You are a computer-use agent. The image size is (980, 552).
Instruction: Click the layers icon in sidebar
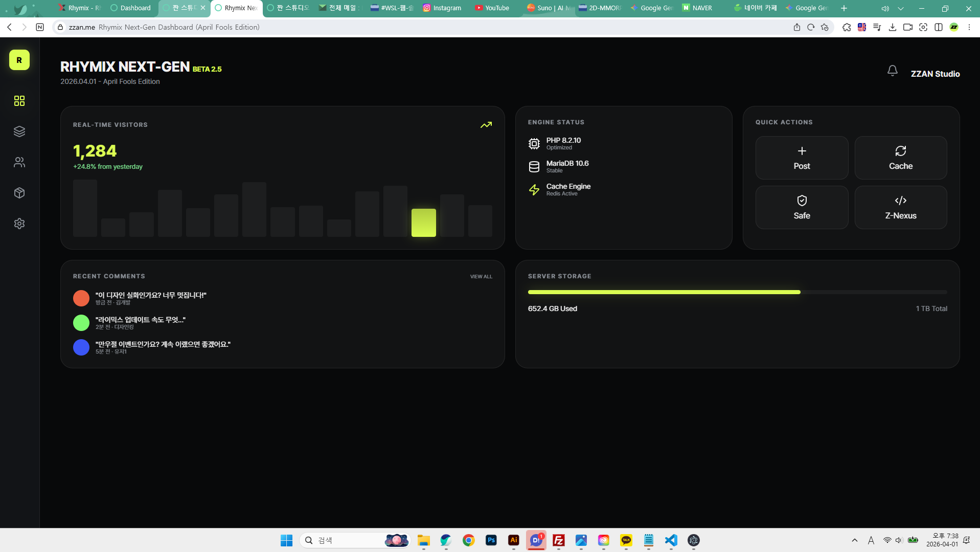click(19, 131)
